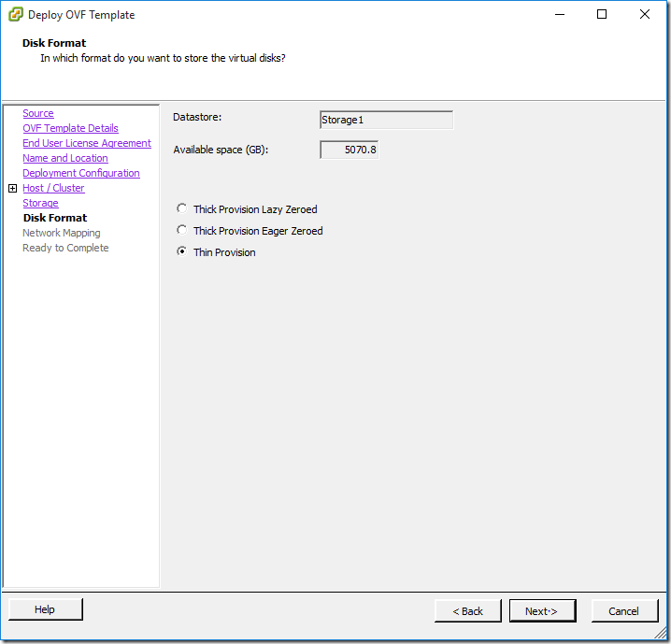Minimize the Deploy OVF Template window

[560, 15]
